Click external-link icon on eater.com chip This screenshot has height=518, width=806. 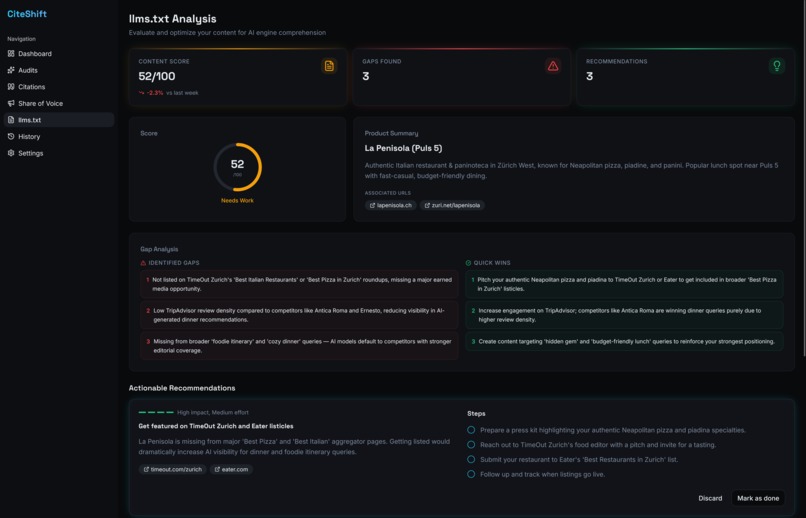click(x=217, y=469)
